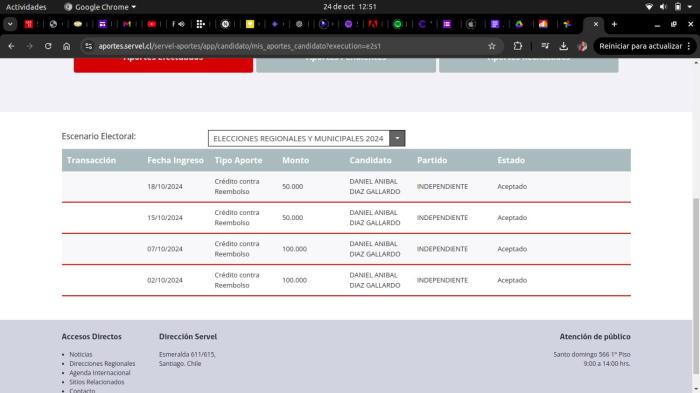This screenshot has height=393, width=700.
Task: Select the date 18/10/2024
Action: click(x=165, y=187)
